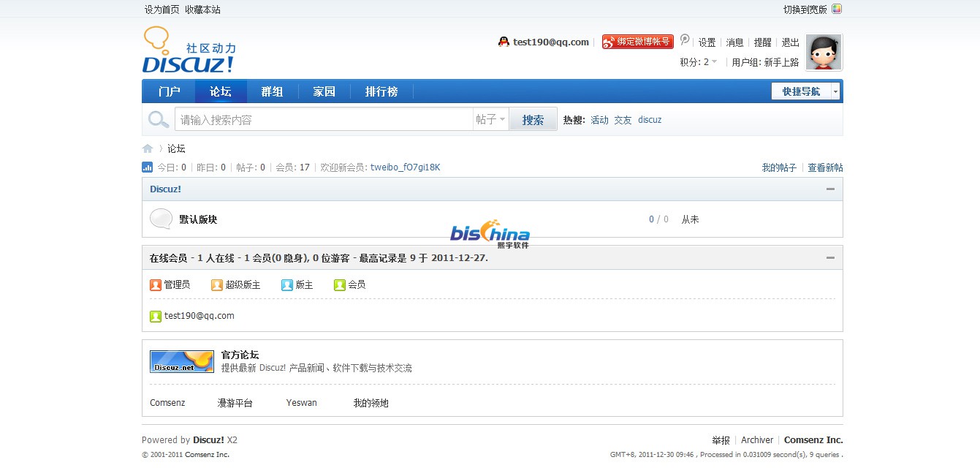Click Comsenz Inc. footer link
The image size is (980, 468).
coord(813,440)
